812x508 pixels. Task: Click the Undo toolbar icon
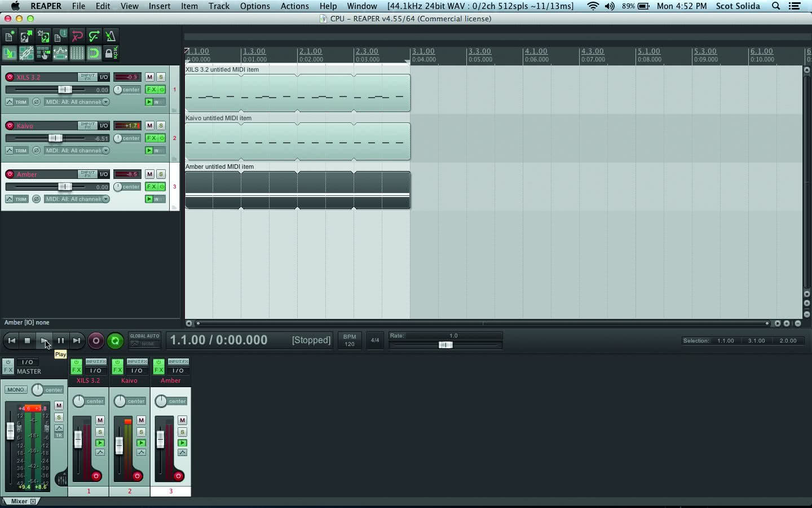coord(77,37)
